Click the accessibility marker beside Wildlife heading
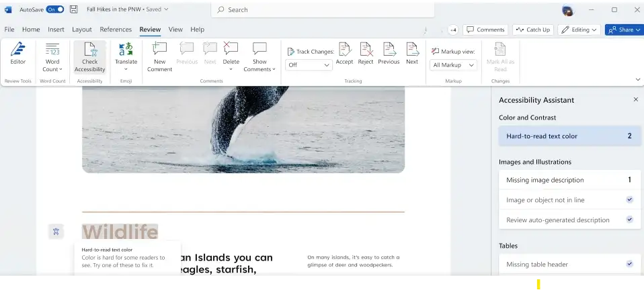The height and width of the screenshot is (290, 644). coord(56,232)
